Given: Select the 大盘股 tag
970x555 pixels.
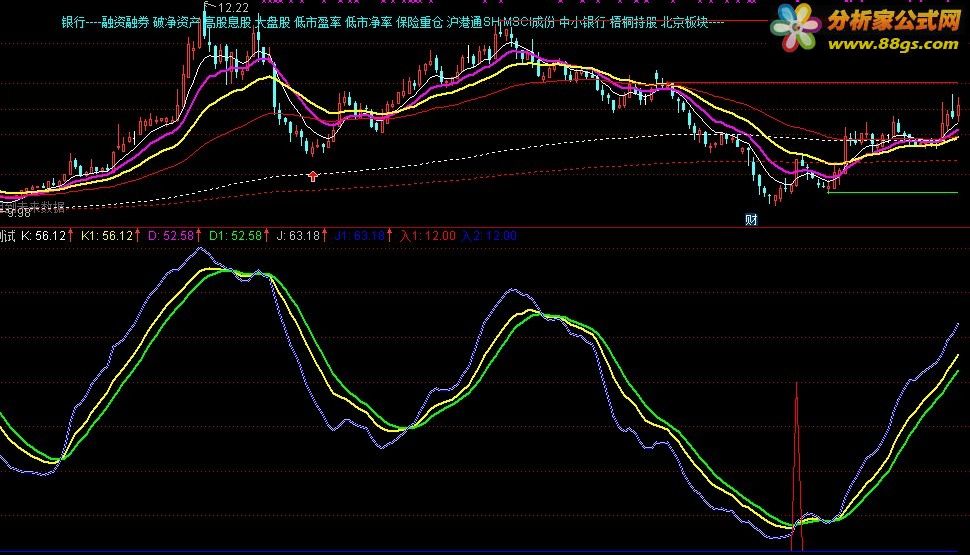Looking at the screenshot, I should (273, 23).
